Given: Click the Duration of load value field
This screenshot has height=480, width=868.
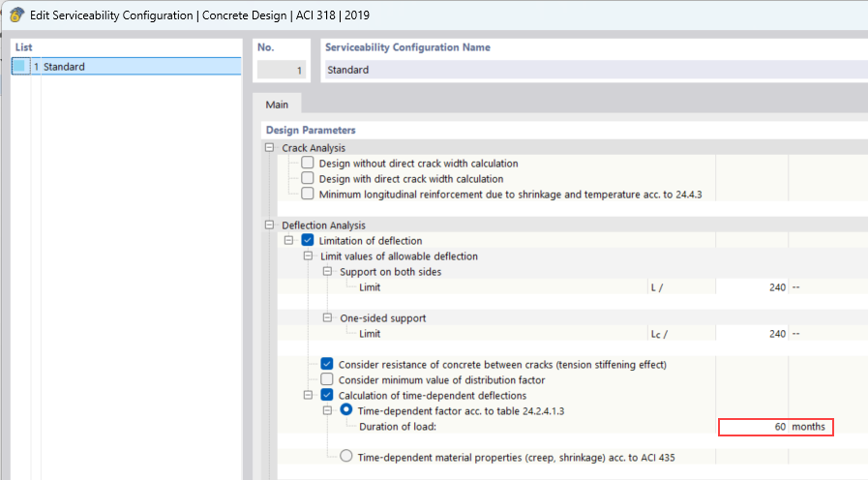Looking at the screenshot, I should 753,427.
